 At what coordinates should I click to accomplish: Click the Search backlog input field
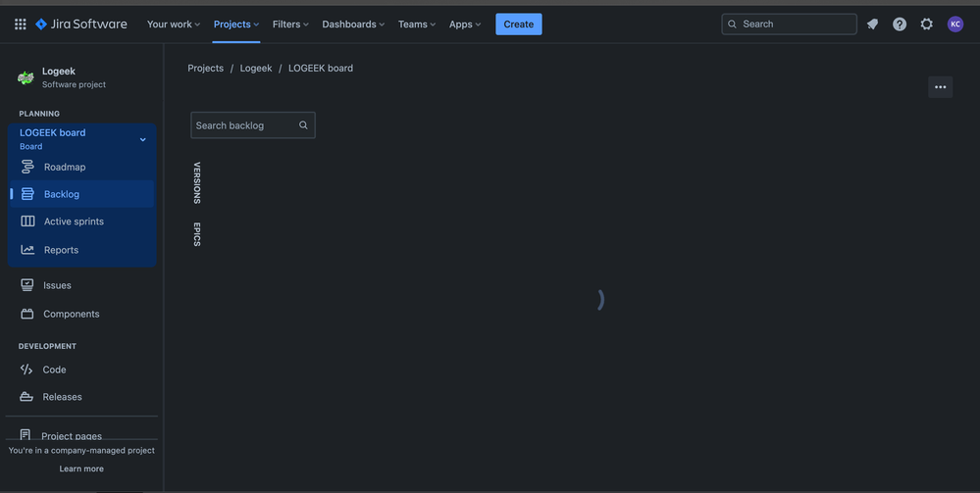(243, 125)
